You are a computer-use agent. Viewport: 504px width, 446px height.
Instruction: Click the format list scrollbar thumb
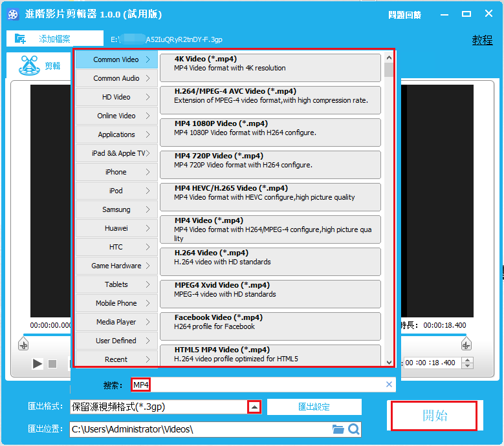click(389, 70)
